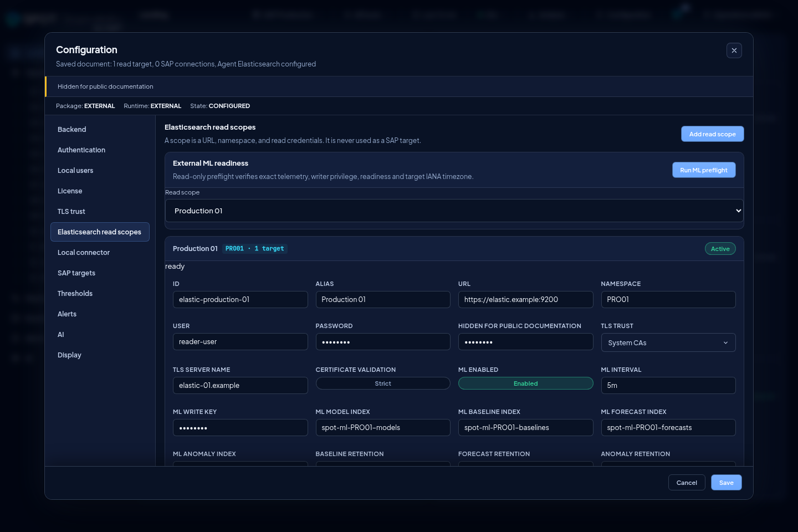Select TLS trust in the sidebar
This screenshot has height=532, width=798.
coord(100,212)
